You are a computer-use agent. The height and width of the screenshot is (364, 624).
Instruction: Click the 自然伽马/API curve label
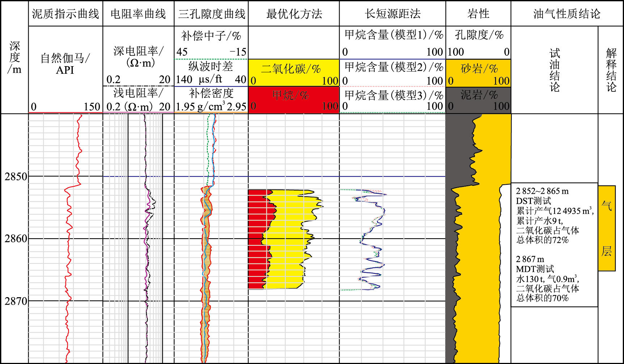coord(65,64)
